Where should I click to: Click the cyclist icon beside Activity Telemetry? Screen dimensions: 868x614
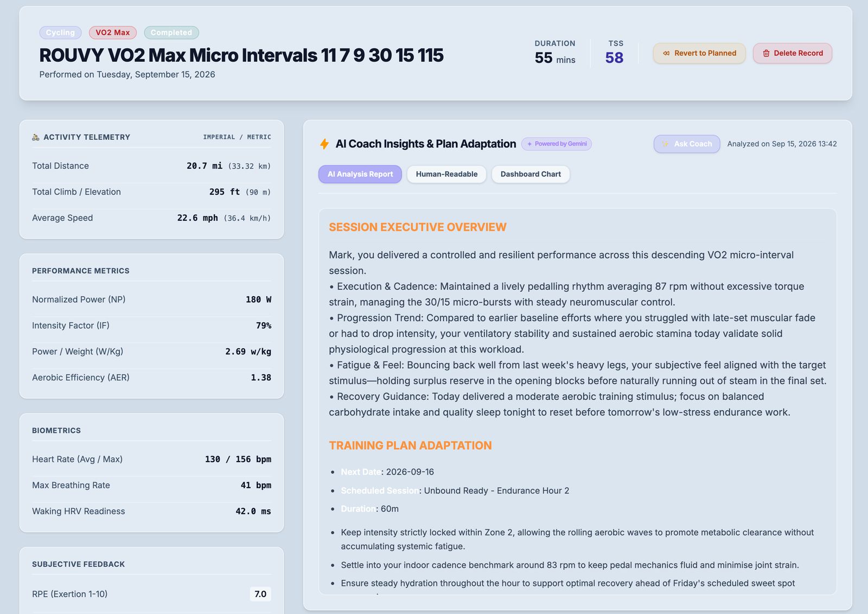click(36, 137)
